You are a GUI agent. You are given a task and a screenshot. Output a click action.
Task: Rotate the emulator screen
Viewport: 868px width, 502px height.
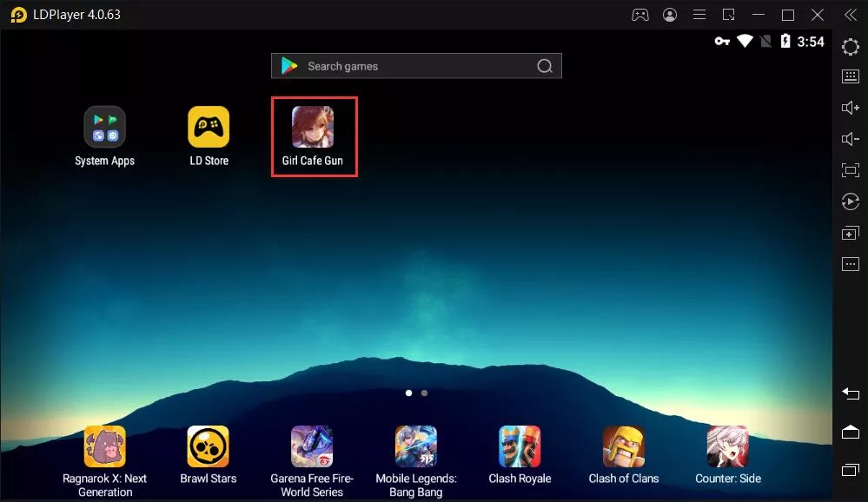coord(850,201)
